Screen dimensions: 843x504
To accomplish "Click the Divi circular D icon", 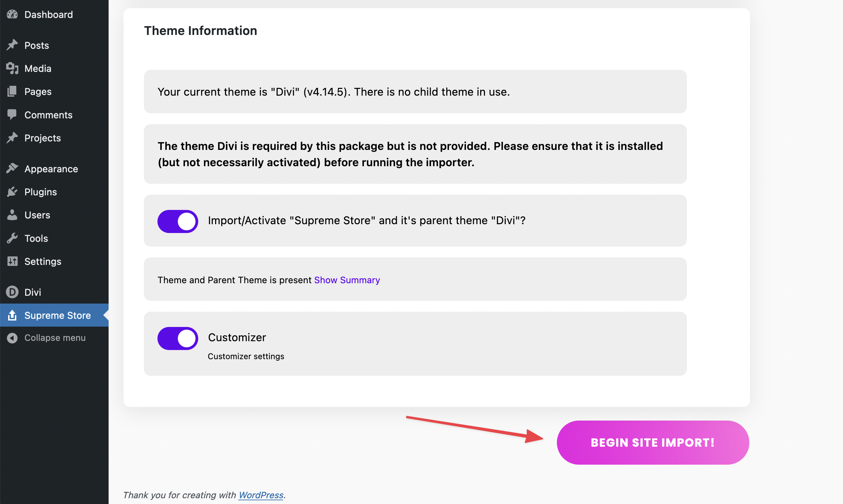I will click(x=12, y=292).
